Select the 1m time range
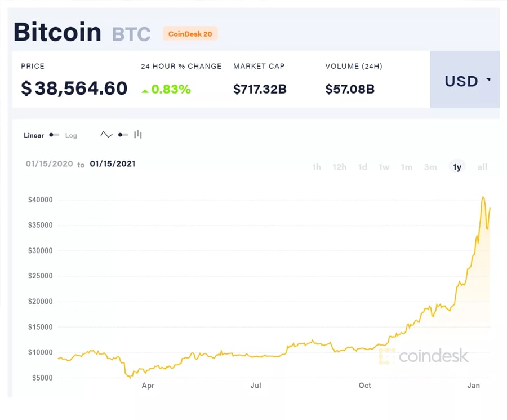Screen dimensions: 507x420 [x=407, y=167]
